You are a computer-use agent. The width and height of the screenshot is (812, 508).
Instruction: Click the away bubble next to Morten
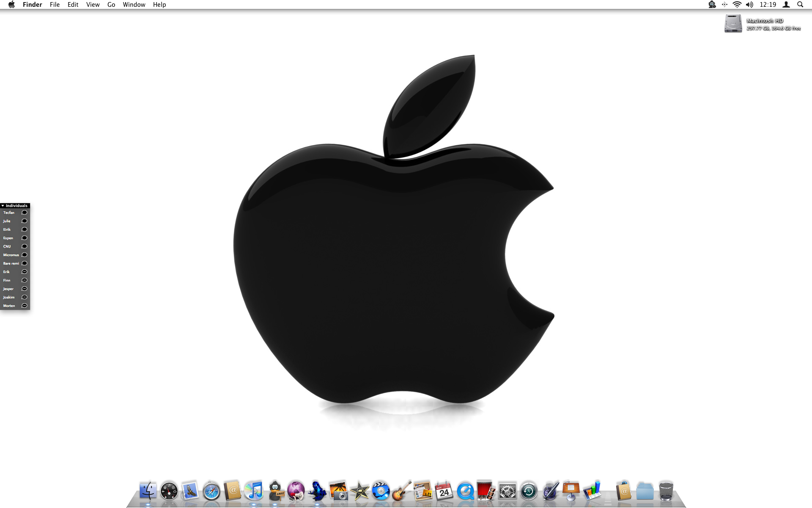25,306
